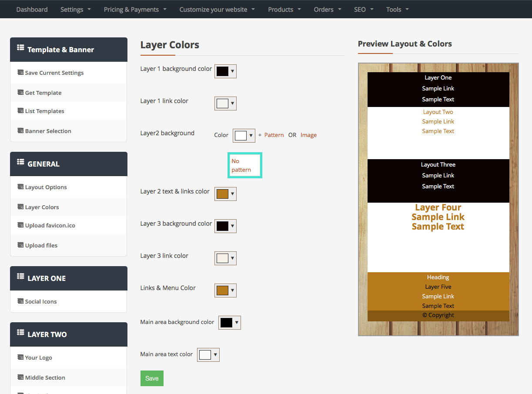Click the Template & Banner panel header icon
532x394 pixels.
[x=20, y=49]
